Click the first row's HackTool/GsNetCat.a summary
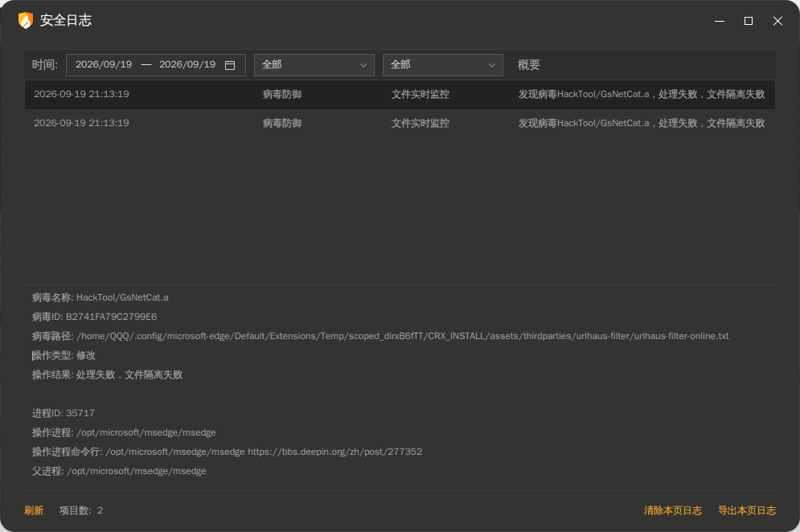The width and height of the screenshot is (800, 532). [642, 94]
